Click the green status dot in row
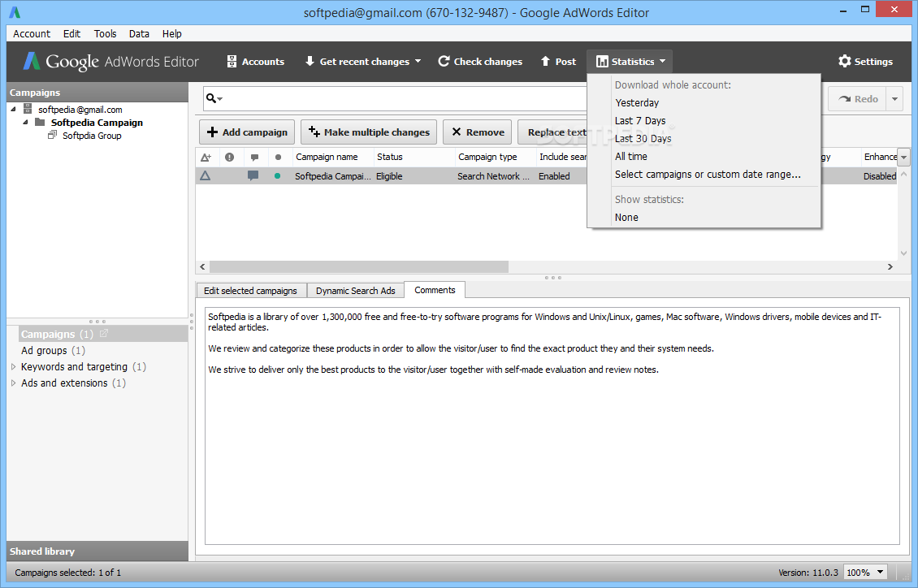 click(x=278, y=175)
